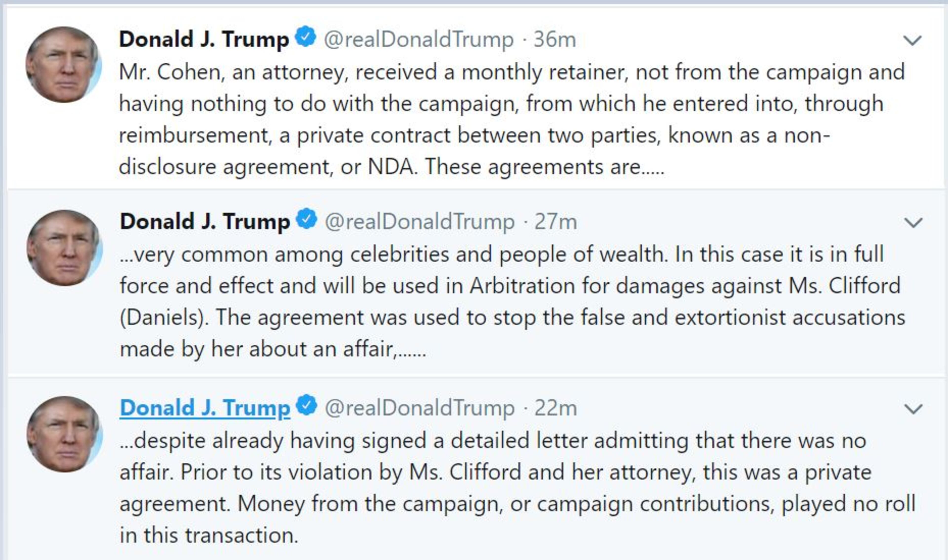Click the @realDonaldTrump handle on the 22m tweet
The width and height of the screenshot is (948, 560).
[419, 409]
